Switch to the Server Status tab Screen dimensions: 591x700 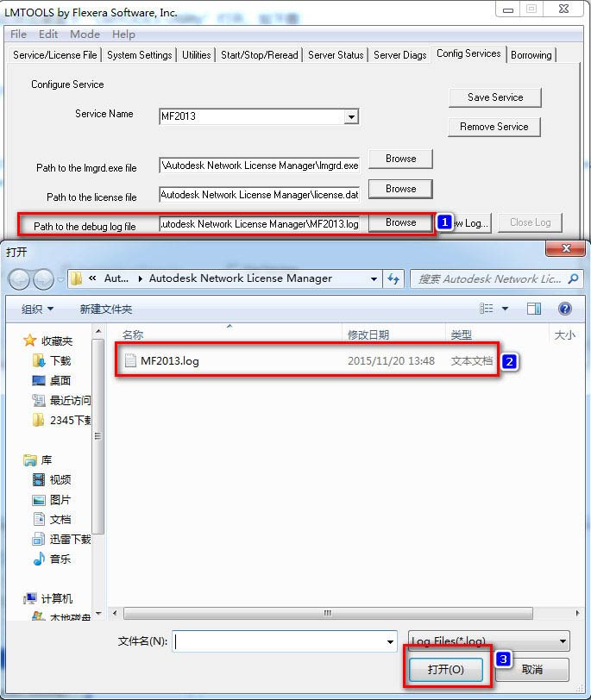tap(336, 55)
